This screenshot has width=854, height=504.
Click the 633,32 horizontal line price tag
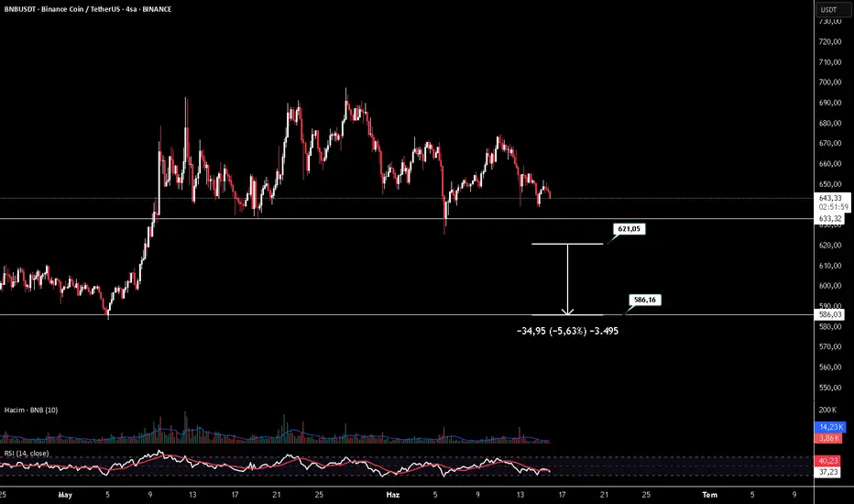[829, 218]
